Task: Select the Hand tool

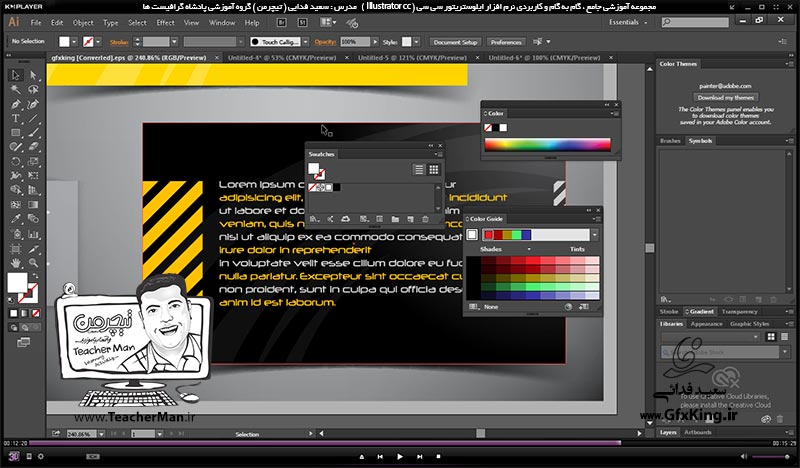Action: [16, 263]
